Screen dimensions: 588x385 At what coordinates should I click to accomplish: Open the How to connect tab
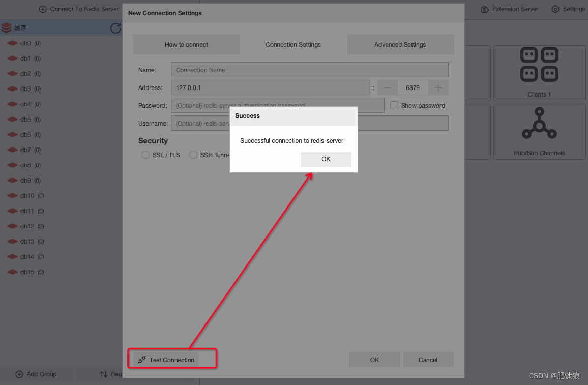click(186, 44)
